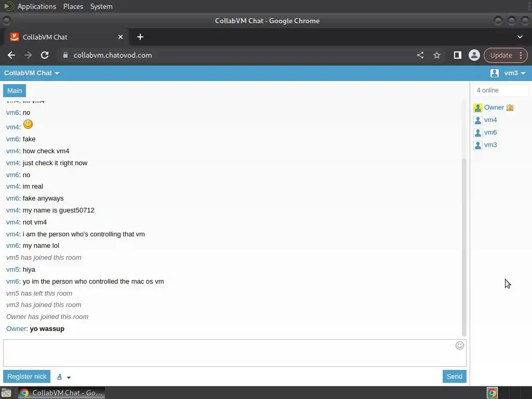
Task: Click the browser forward arrow
Action: click(28, 55)
